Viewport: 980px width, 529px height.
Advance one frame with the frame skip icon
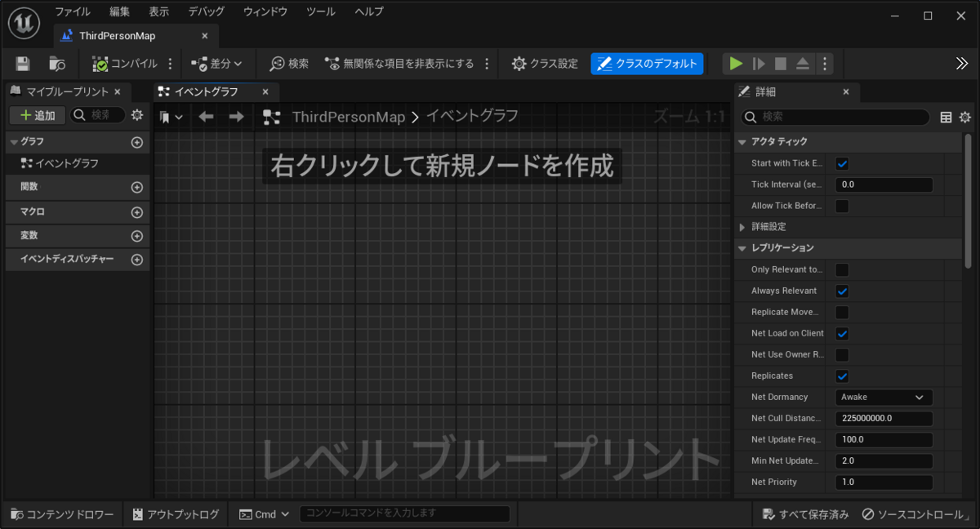click(x=758, y=63)
